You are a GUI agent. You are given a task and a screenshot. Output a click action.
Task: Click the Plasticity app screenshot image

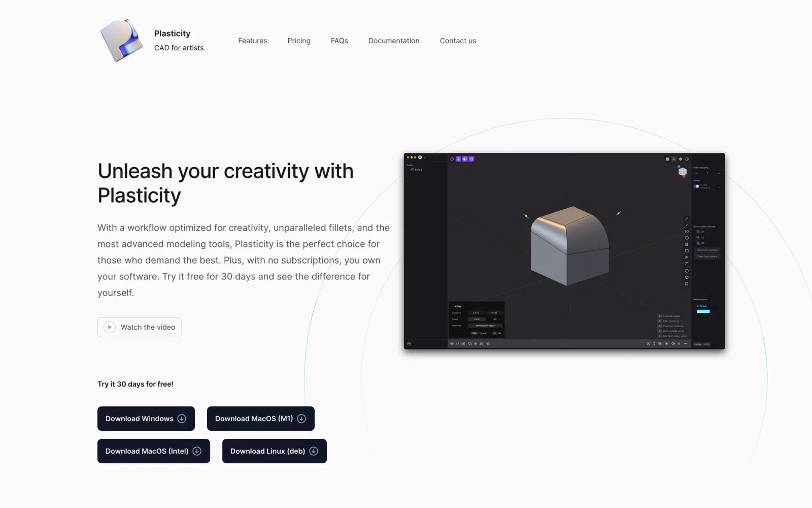[x=564, y=251]
